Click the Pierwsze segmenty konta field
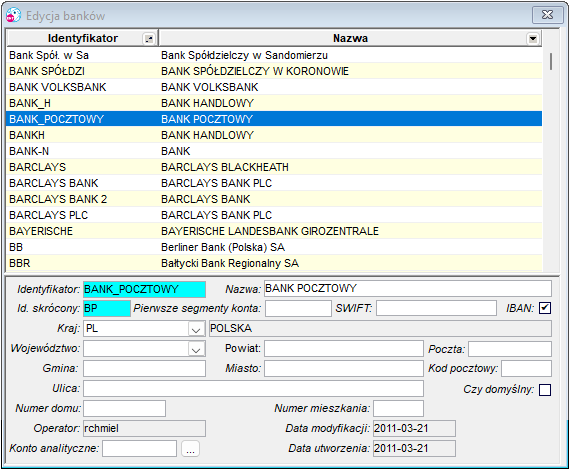Viewport: 570px width, 470px height. (x=298, y=309)
